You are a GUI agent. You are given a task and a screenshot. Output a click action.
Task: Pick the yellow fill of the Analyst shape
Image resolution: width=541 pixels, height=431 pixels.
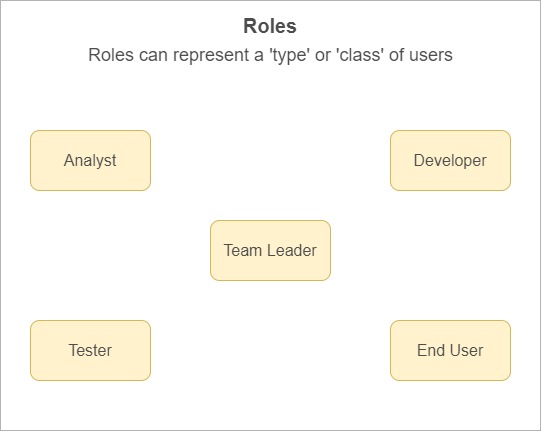(x=90, y=179)
